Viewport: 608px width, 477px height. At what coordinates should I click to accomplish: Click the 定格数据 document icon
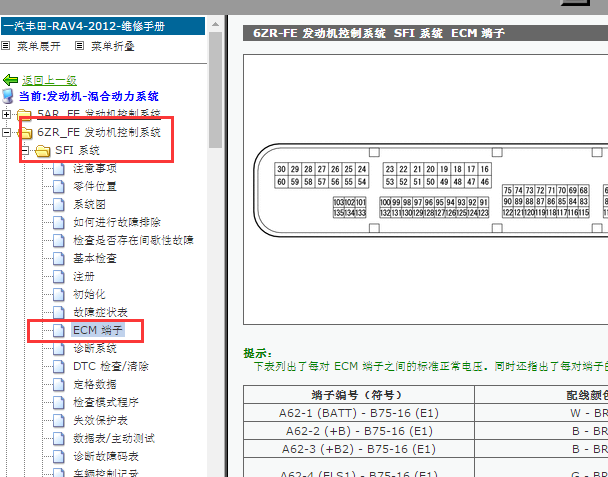[59, 385]
